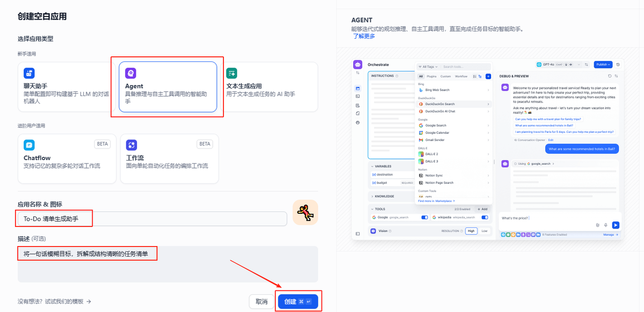Switch to the Workflow tab in tool list

point(461,76)
